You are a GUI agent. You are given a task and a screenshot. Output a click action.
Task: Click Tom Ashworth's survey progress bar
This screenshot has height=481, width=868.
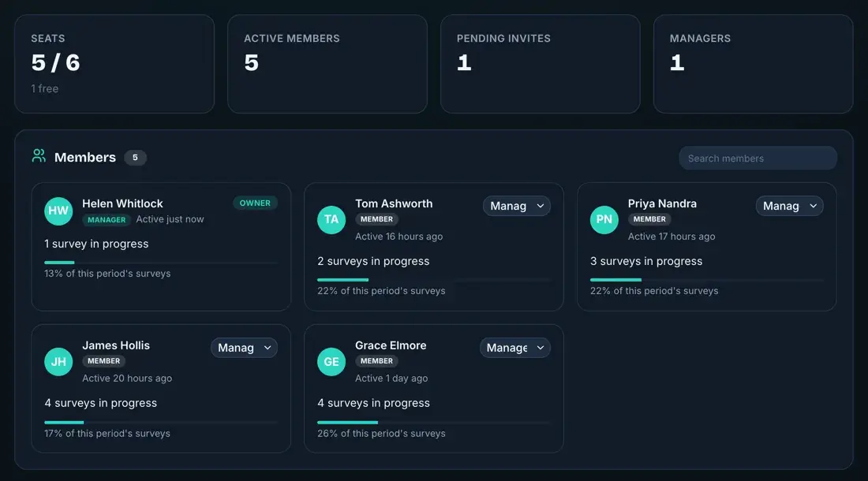pos(434,280)
